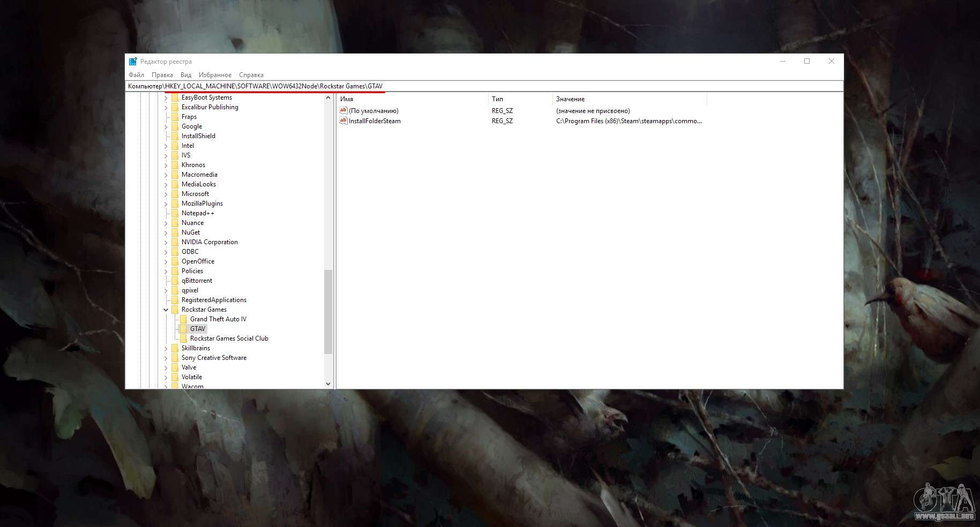
Task: Click the Steam install path value
Action: click(629, 121)
